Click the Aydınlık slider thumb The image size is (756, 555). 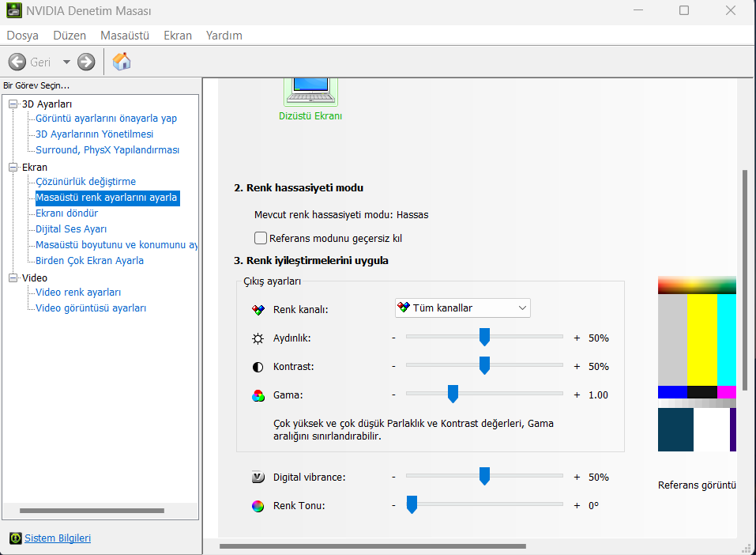coord(484,337)
